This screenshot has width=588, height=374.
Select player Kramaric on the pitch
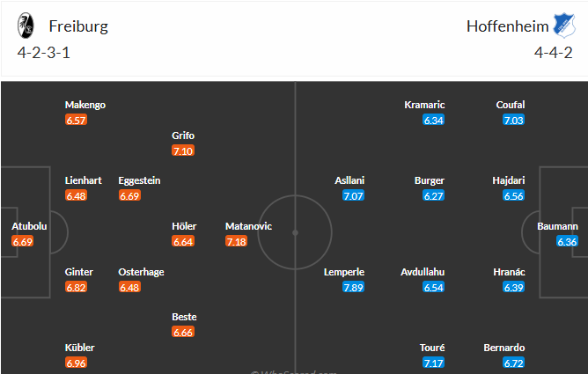424,105
